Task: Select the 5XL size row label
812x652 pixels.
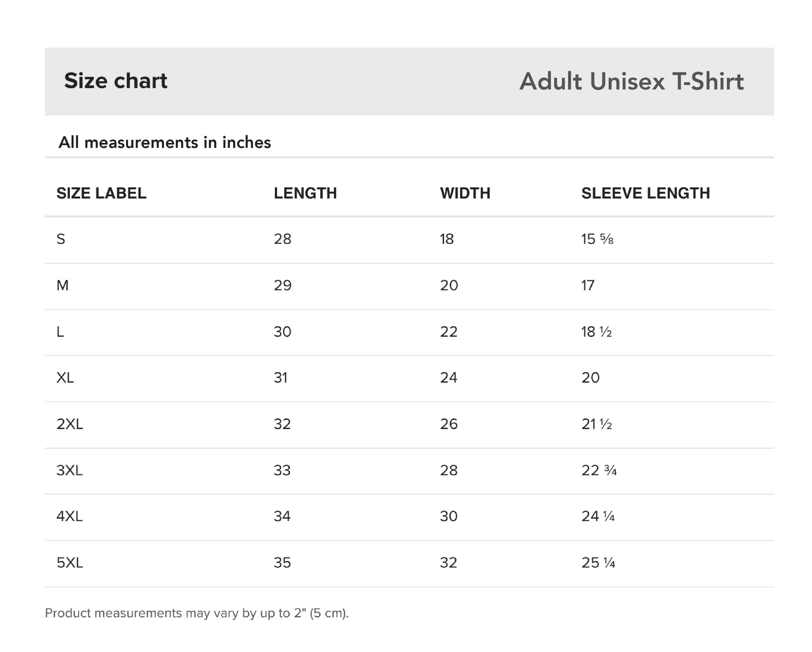Action: (70, 563)
